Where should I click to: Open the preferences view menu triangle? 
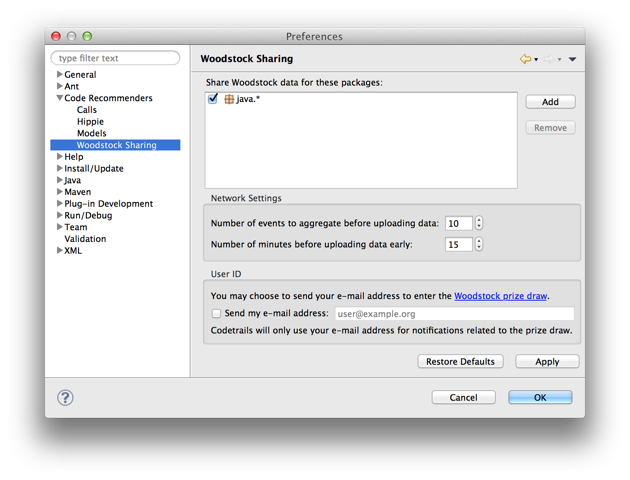click(573, 59)
